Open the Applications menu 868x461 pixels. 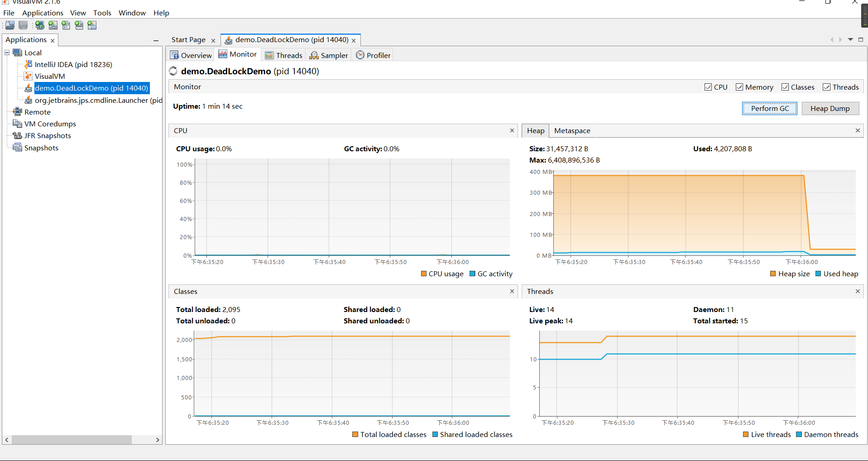click(x=43, y=13)
